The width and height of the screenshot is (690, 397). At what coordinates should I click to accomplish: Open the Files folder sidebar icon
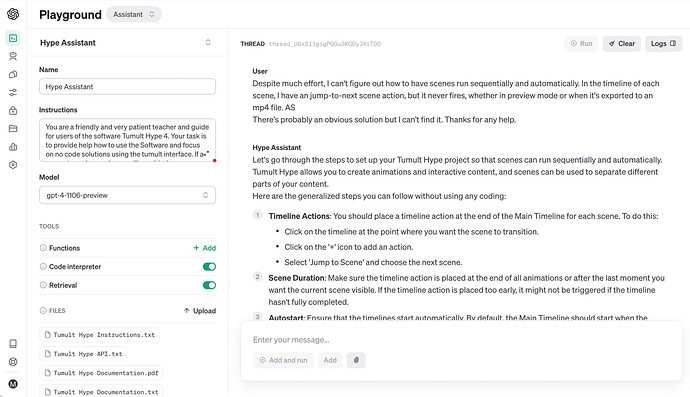pyautogui.click(x=13, y=129)
